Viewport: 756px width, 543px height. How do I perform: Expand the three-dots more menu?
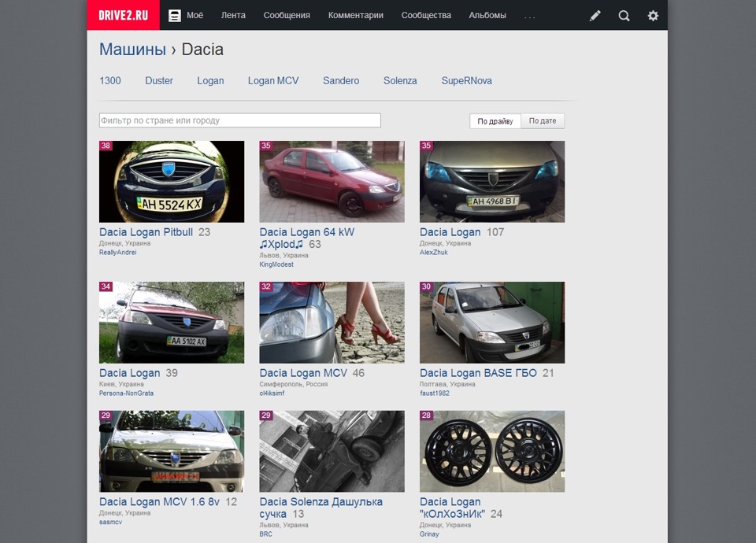tap(529, 17)
